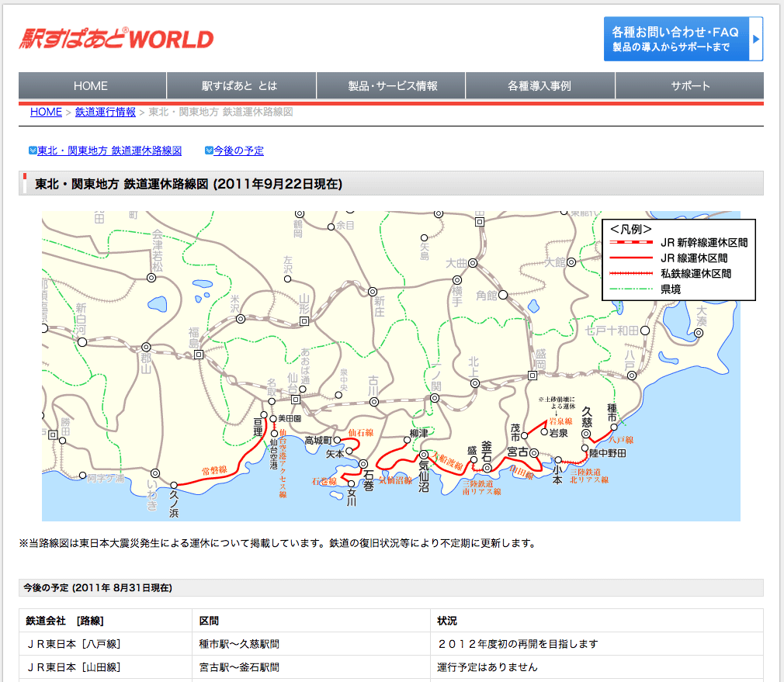Click the blue icon before 今後の予定 link
The image size is (784, 682).
[x=208, y=151]
